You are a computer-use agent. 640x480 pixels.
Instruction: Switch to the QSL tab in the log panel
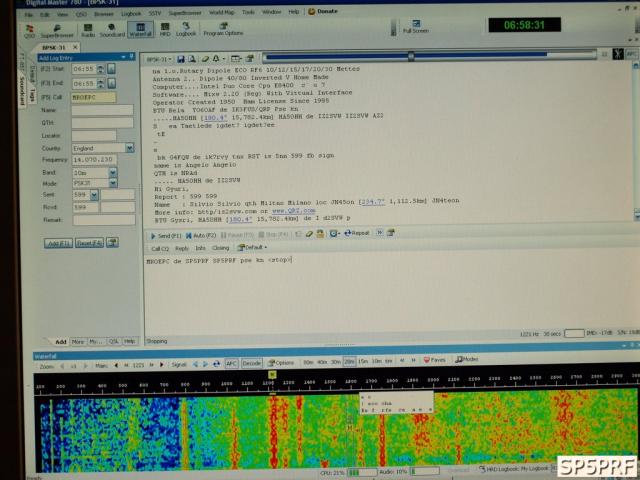pos(113,341)
